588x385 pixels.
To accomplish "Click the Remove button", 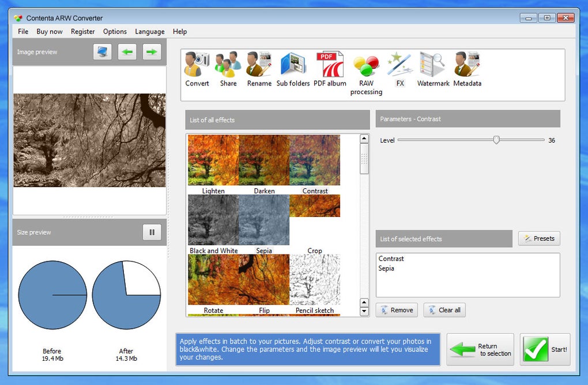I will click(x=397, y=310).
